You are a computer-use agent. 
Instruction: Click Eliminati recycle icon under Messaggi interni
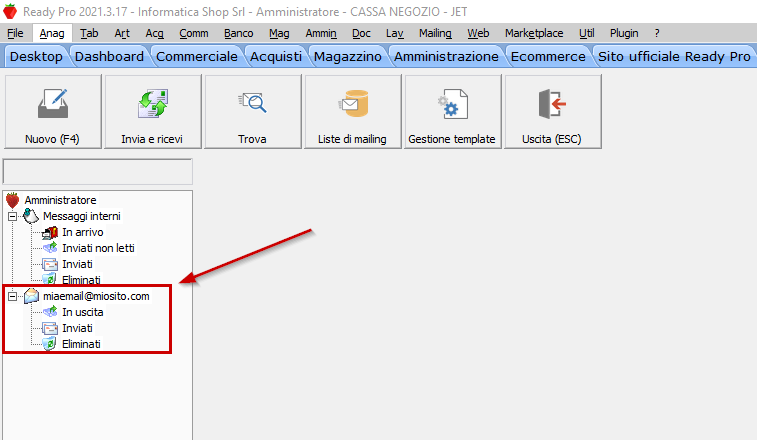[x=49, y=279]
